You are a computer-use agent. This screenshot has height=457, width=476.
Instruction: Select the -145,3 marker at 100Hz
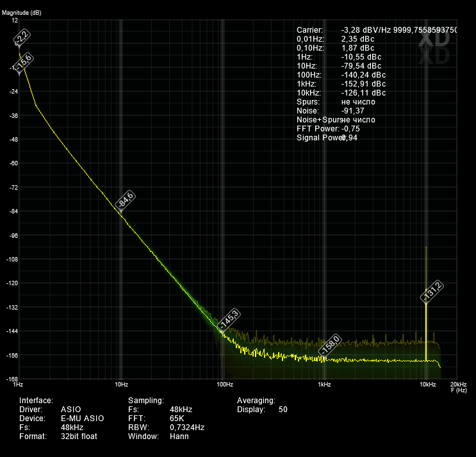point(229,319)
